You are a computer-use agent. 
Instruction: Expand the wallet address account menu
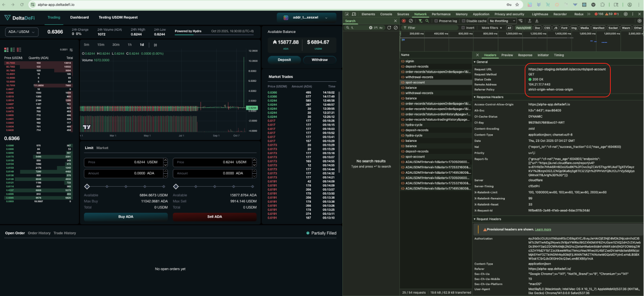(306, 17)
